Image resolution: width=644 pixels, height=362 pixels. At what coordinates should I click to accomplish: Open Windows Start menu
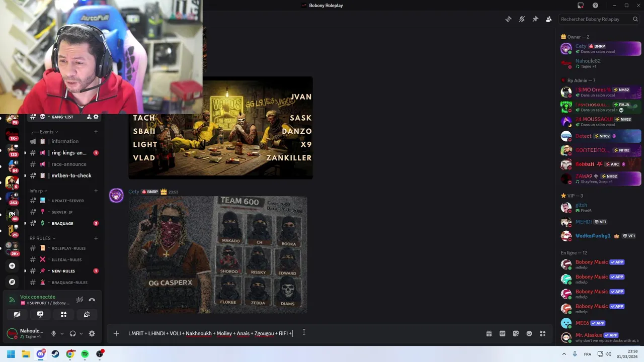click(x=11, y=354)
